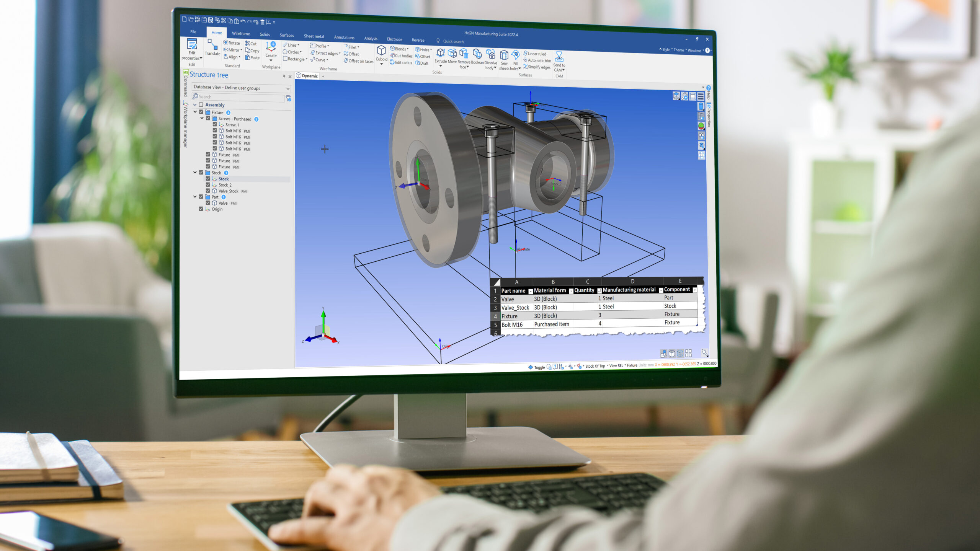Collapse the Fixture tree group
980x551 pixels.
click(x=195, y=112)
